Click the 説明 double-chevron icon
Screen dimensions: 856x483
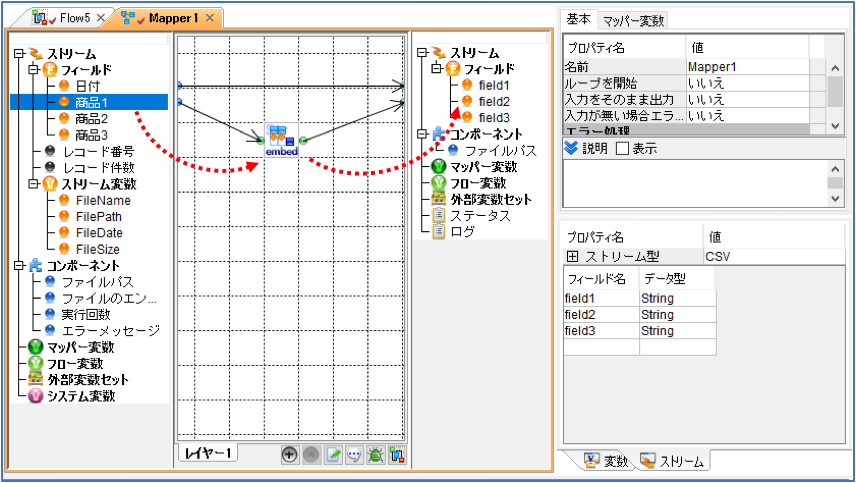(571, 148)
